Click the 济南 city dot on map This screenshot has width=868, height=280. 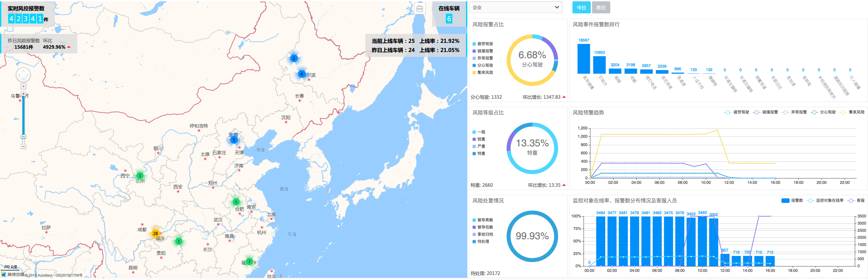click(239, 170)
